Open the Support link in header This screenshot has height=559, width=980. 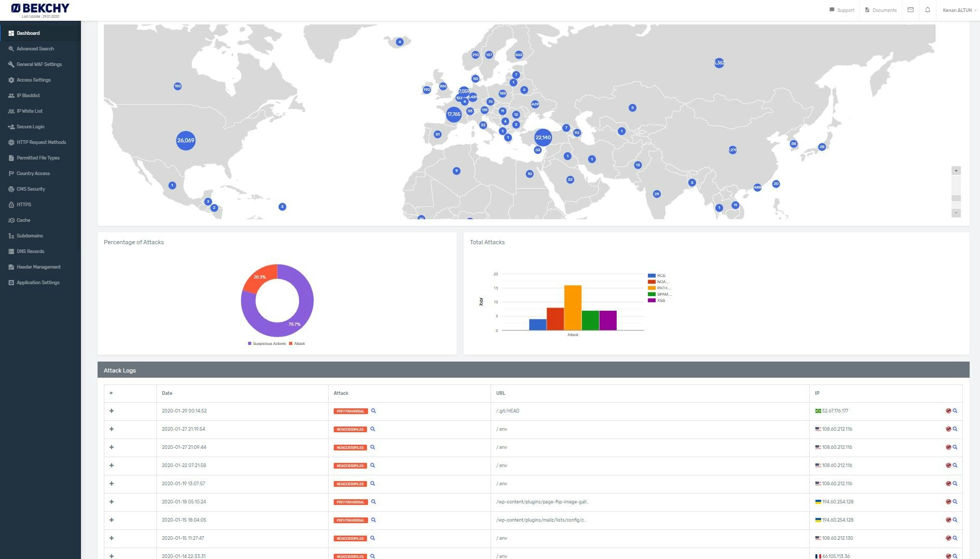841,10
